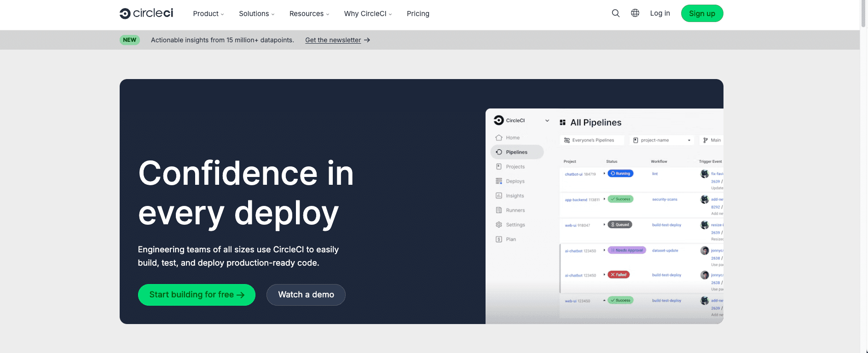This screenshot has height=353, width=868.
Task: Click the All Pipelines grid icon
Action: pos(562,122)
